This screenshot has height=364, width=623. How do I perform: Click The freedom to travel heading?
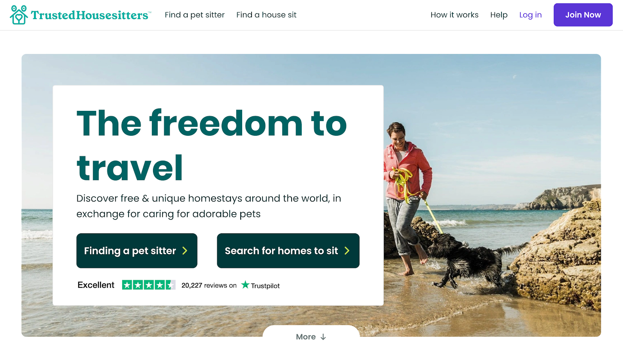(211, 145)
